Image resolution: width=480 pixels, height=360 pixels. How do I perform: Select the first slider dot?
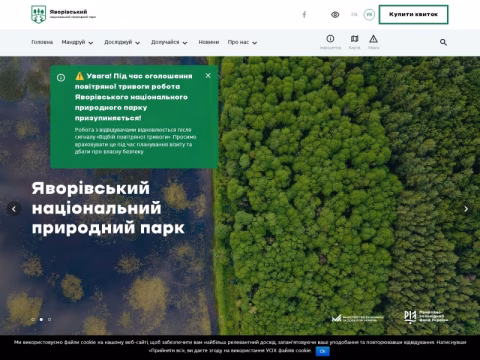33,319
